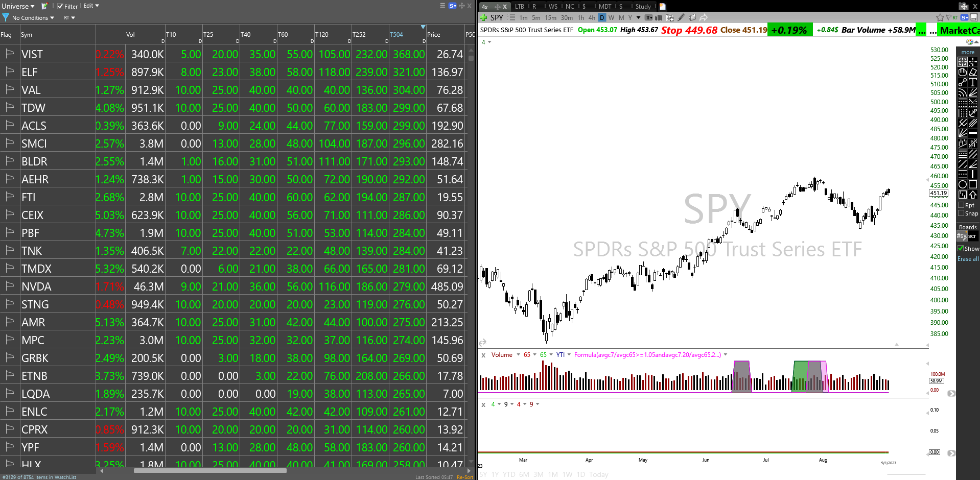The width and height of the screenshot is (980, 480).
Task: Switch to the MDT layout tab
Action: point(605,7)
